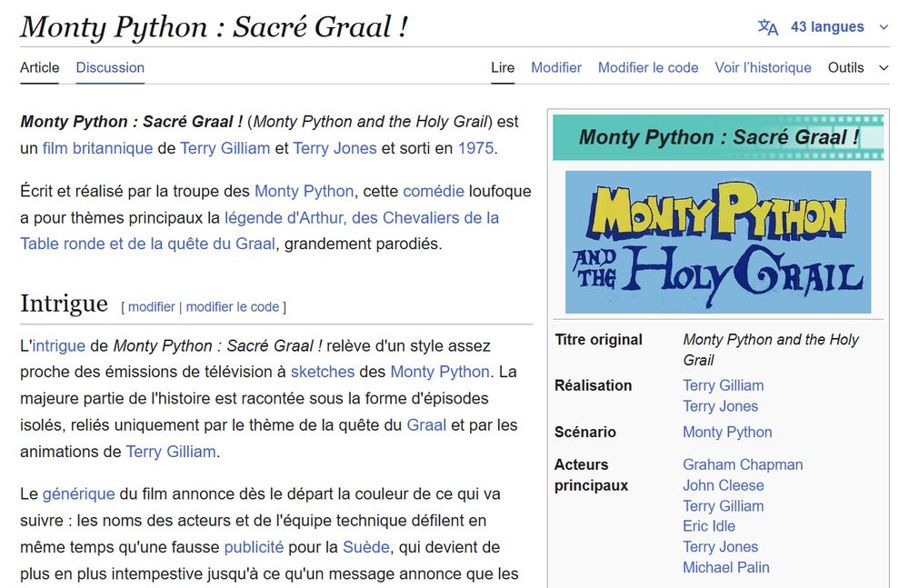
Task: Switch to the Discussion tab
Action: click(110, 68)
